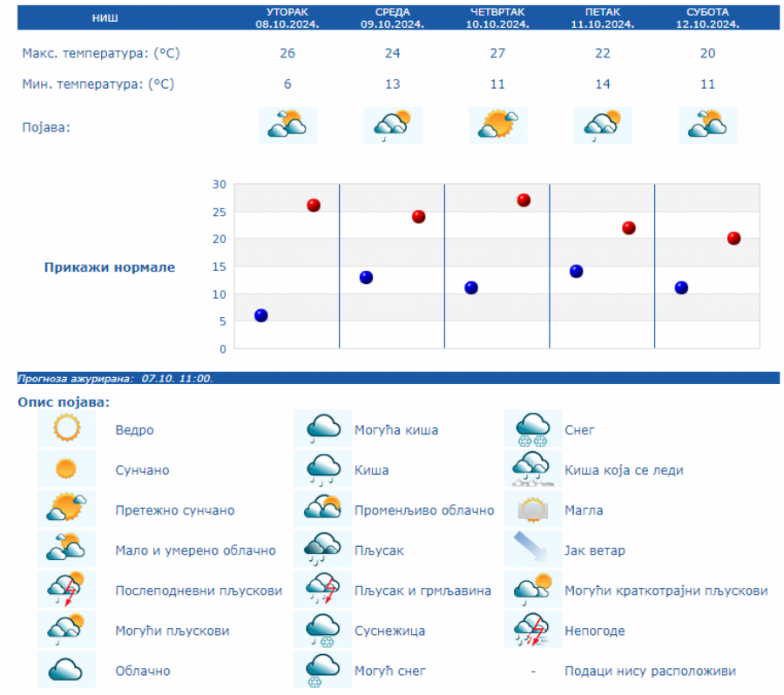Select the УТОРАК 08.10.2024 column header
This screenshot has height=695, width=784.
(287, 18)
